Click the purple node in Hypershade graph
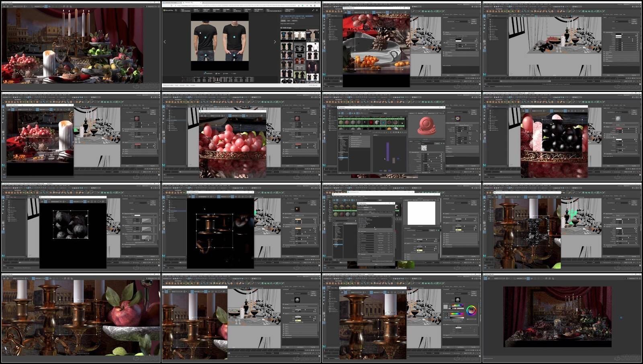643x364 pixels. [x=388, y=152]
